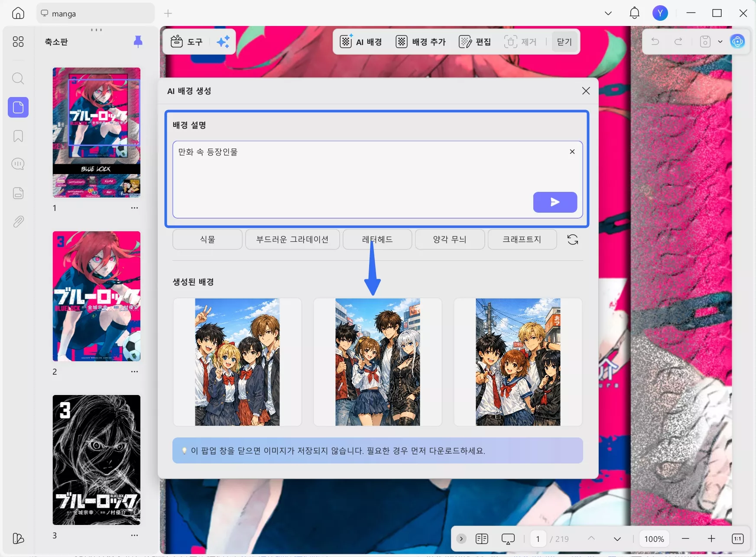756x557 pixels.
Task: Click the save document icon
Action: pos(705,42)
